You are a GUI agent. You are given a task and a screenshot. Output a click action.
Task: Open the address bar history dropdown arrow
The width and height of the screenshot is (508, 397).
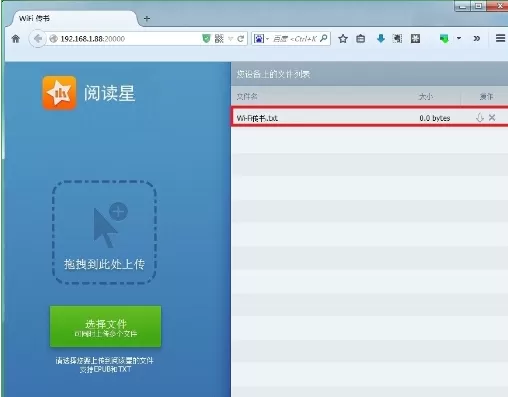click(x=230, y=39)
